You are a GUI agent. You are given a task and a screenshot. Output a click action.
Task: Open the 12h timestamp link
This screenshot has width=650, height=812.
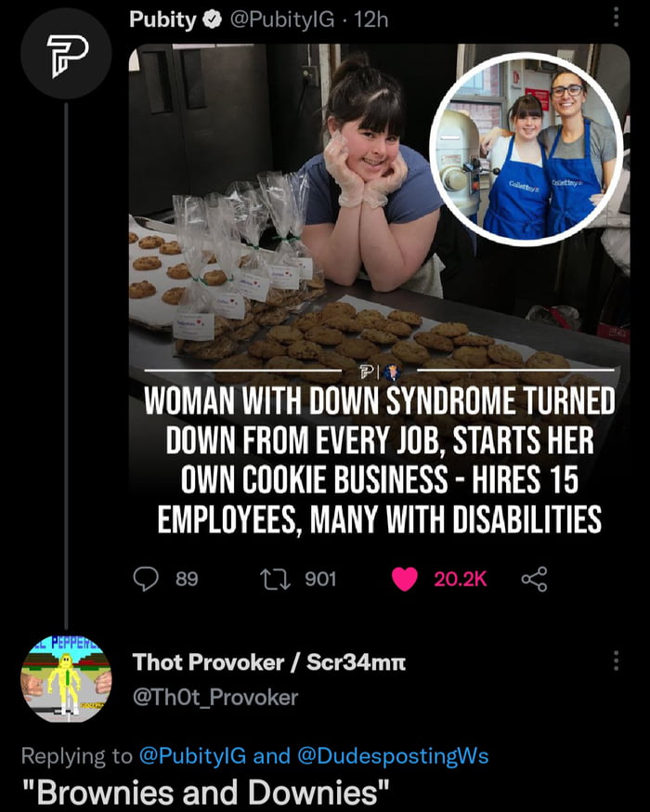pyautogui.click(x=370, y=20)
